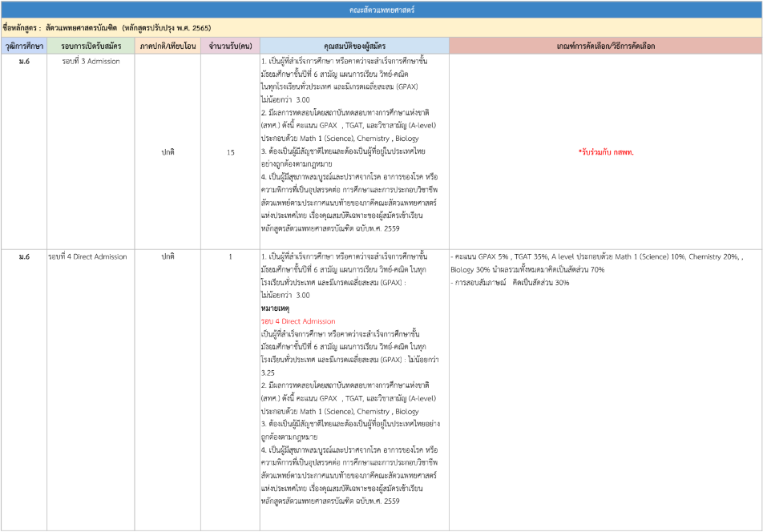Select the เกณฑ์การคัดเลือก/วิธีการคัดเลือก column header
Viewport: 763px width, 532px height.
[x=605, y=46]
